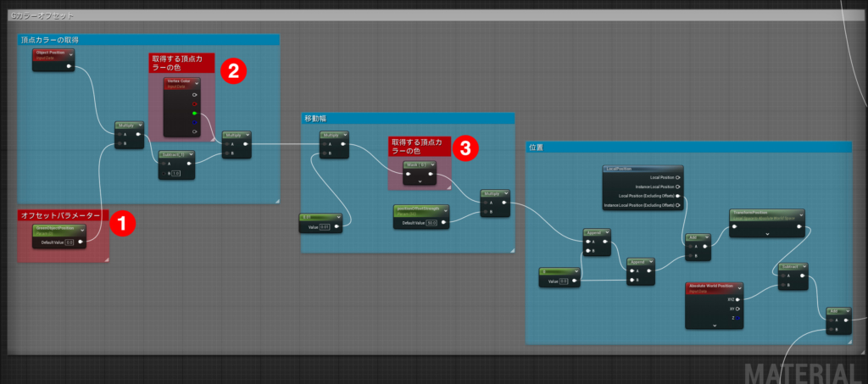Select the 位置 comment header
Viewport: 868px width, 384px height.
(x=688, y=147)
